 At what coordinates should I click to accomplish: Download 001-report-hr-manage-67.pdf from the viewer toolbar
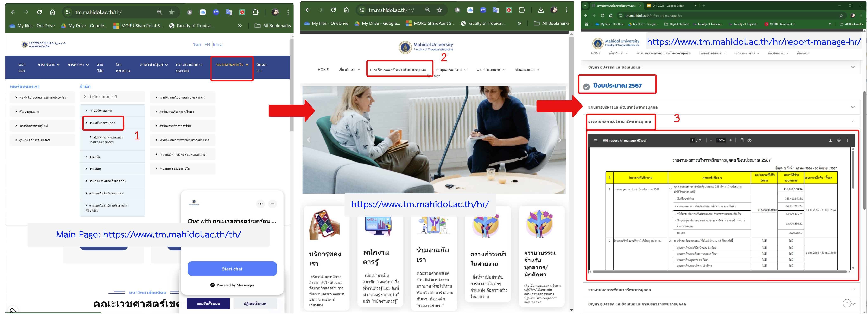click(831, 140)
